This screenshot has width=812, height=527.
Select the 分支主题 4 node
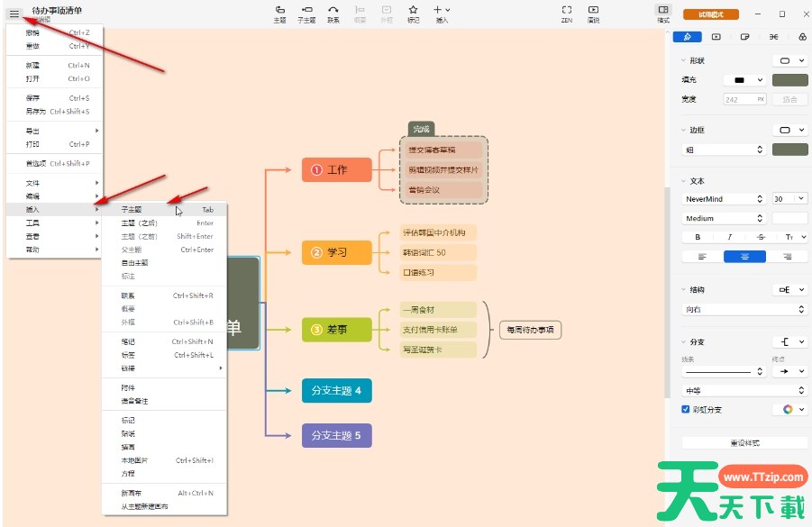pos(336,391)
